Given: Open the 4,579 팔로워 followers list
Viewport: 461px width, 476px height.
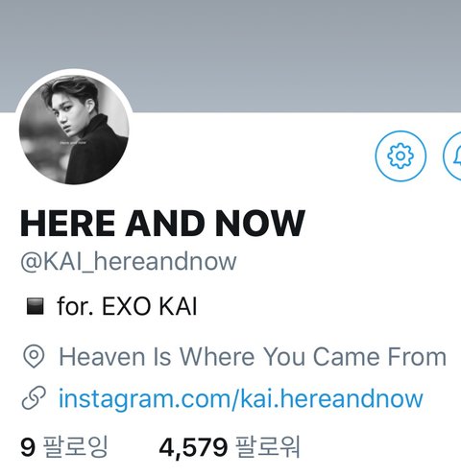Looking at the screenshot, I should (x=230, y=447).
